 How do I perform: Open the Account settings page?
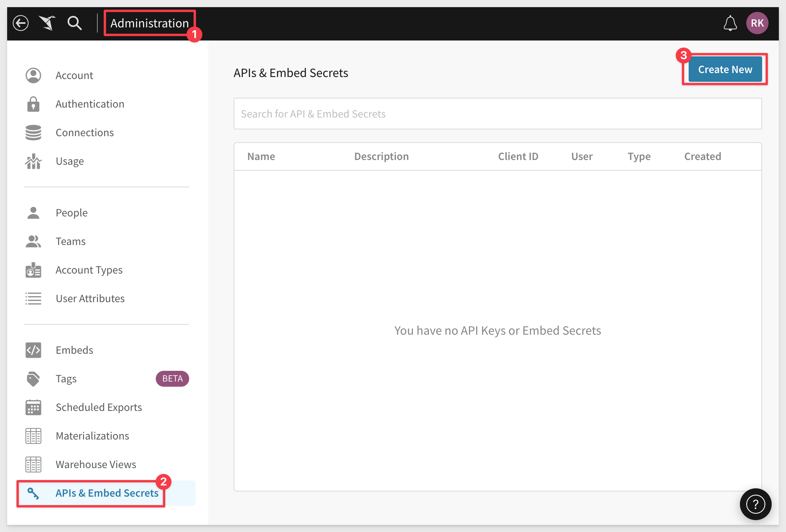click(74, 75)
